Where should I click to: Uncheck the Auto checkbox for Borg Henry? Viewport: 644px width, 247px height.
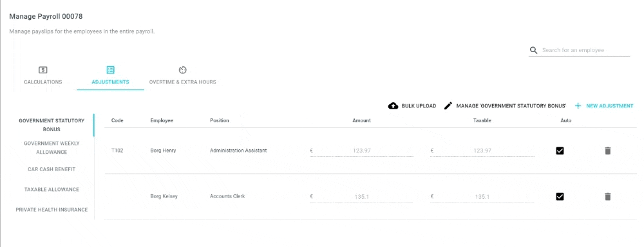pyautogui.click(x=560, y=151)
